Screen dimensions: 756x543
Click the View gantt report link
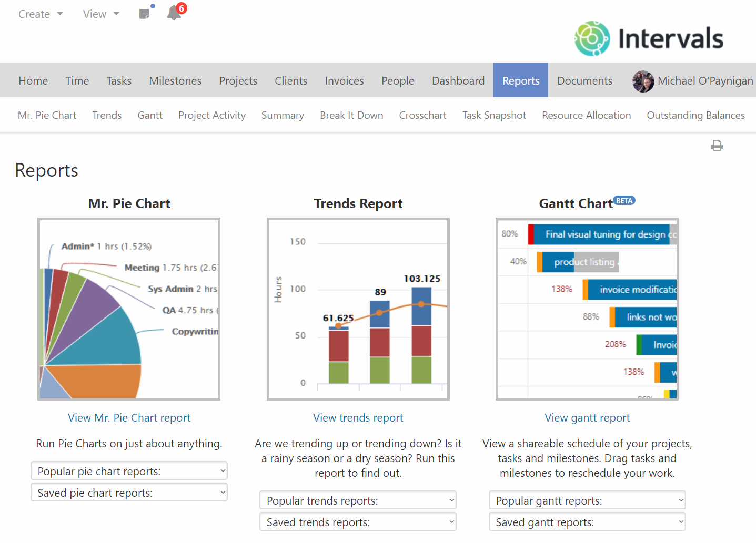(587, 417)
